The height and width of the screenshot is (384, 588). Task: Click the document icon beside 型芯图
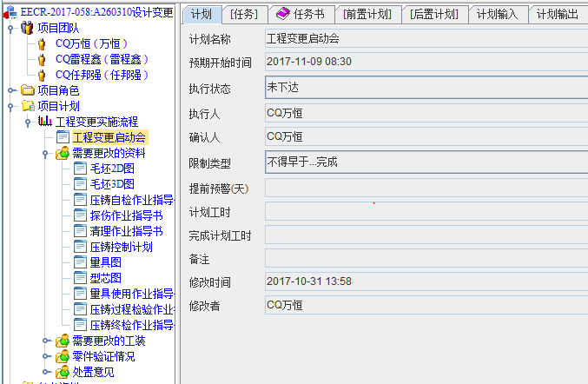point(80,278)
